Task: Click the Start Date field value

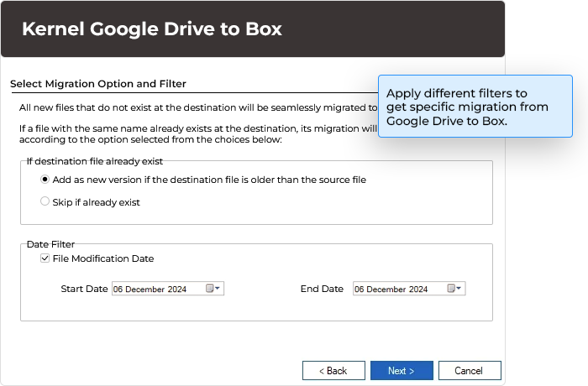Action: 150,289
